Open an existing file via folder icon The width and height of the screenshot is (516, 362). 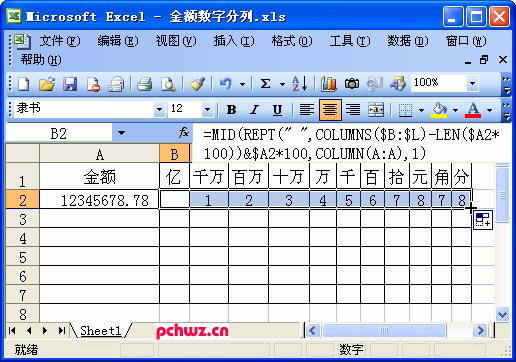coord(47,84)
